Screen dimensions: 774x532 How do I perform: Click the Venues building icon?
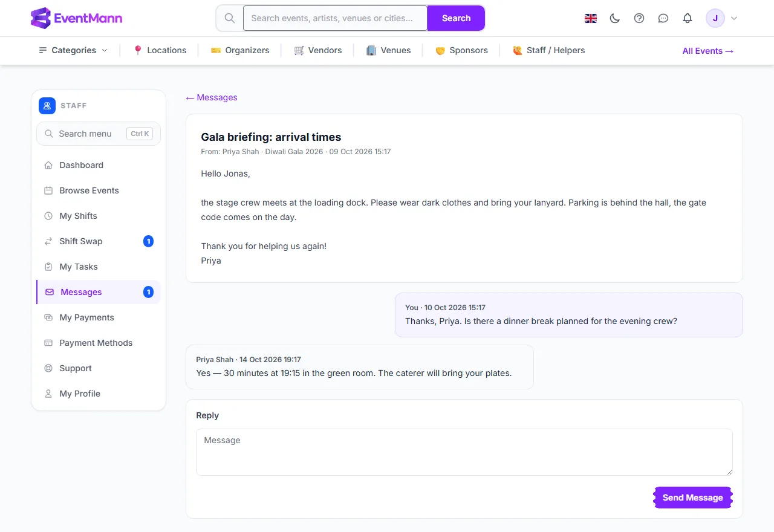click(371, 50)
